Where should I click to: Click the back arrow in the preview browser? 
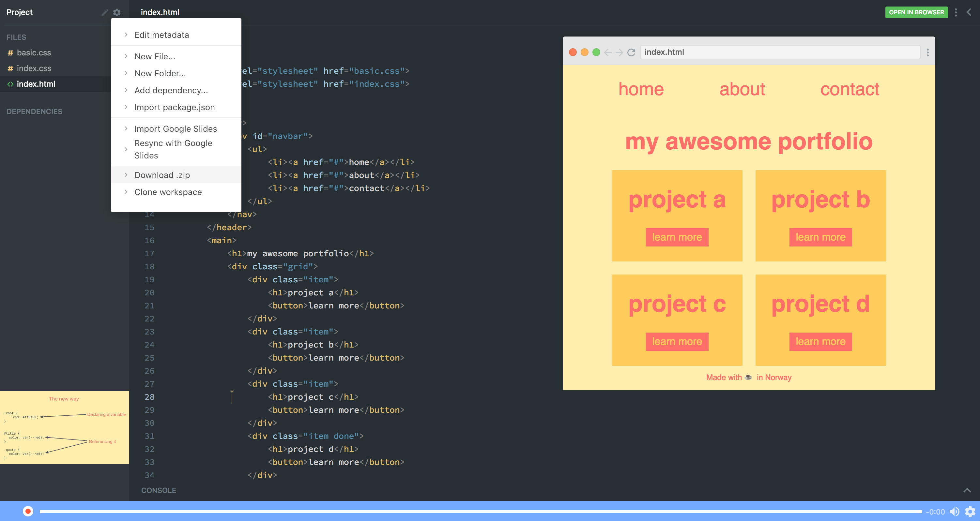608,52
